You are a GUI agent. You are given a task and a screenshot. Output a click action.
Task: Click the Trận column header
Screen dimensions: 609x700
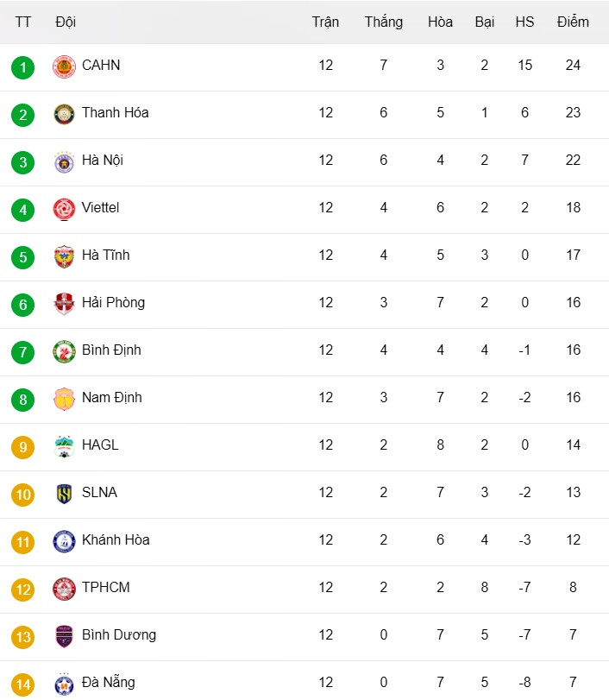coord(325,22)
